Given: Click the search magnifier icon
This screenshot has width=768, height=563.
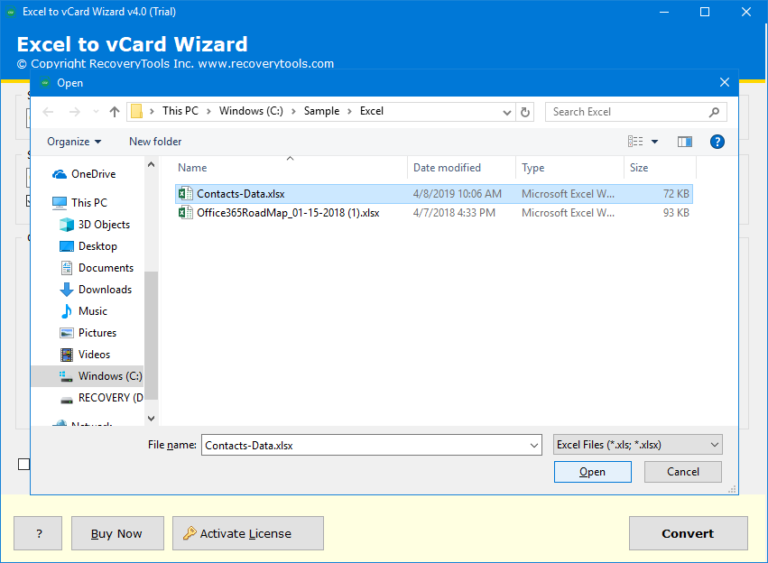Looking at the screenshot, I should [x=714, y=112].
